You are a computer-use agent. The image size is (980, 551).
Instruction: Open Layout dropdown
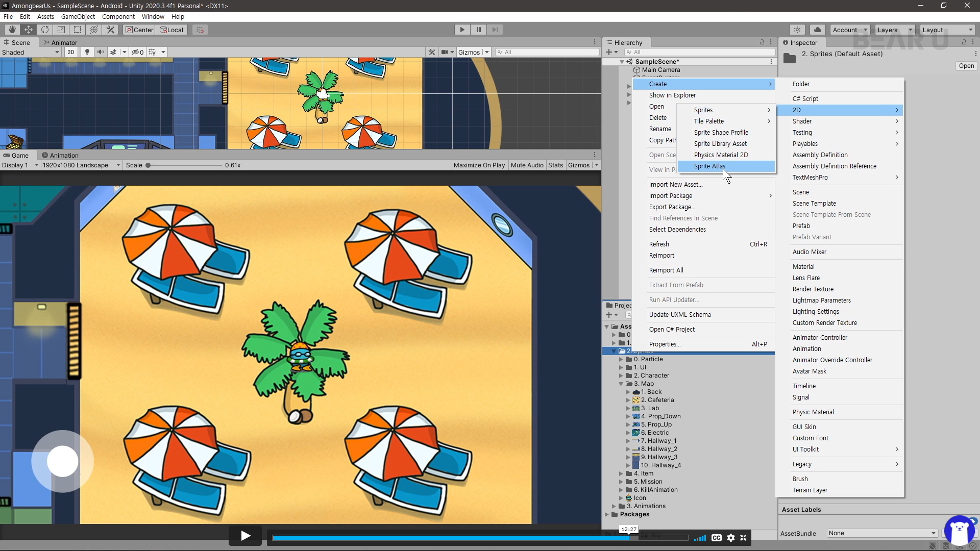[947, 30]
